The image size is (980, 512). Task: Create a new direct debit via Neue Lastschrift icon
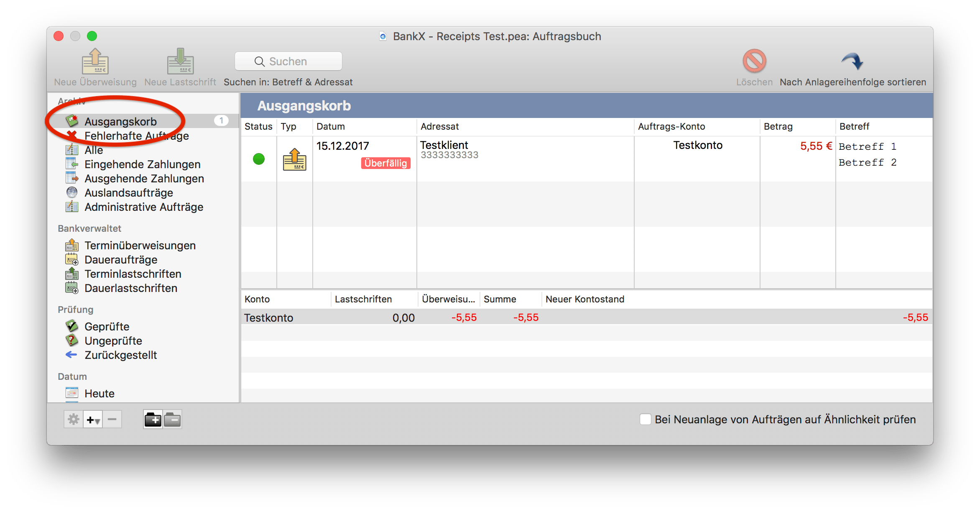click(180, 61)
